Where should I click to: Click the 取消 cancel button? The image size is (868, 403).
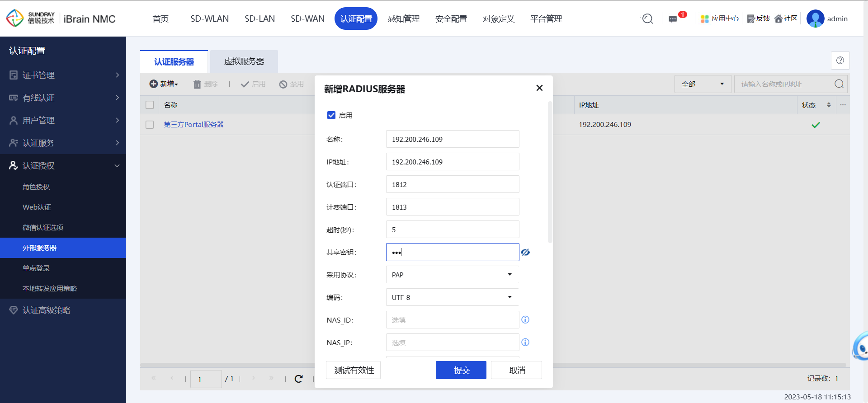click(x=517, y=370)
